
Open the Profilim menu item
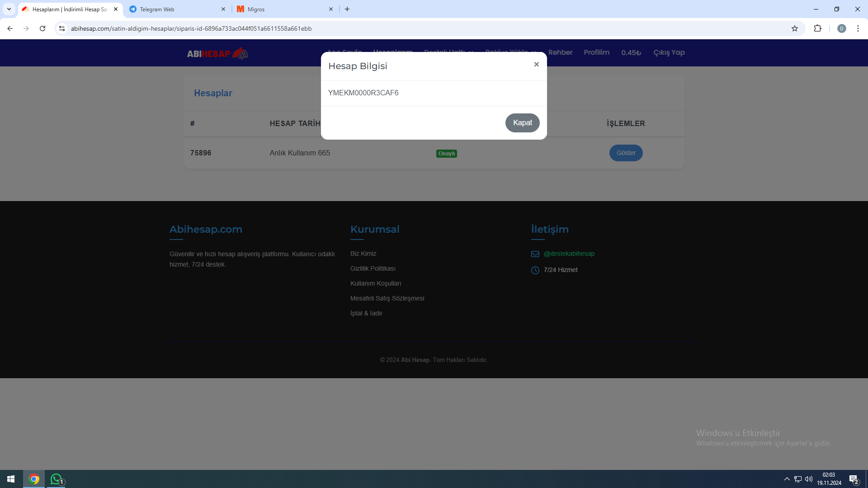pos(596,52)
